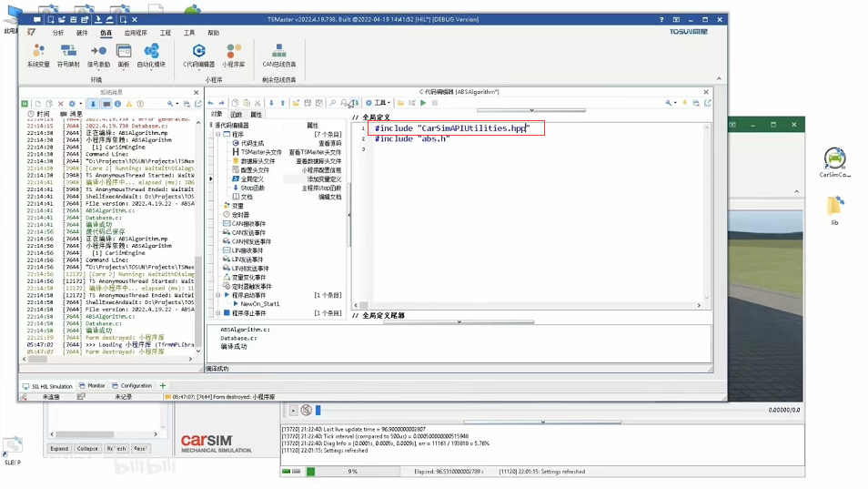Toggle the blue info filter in system messages

(117, 104)
